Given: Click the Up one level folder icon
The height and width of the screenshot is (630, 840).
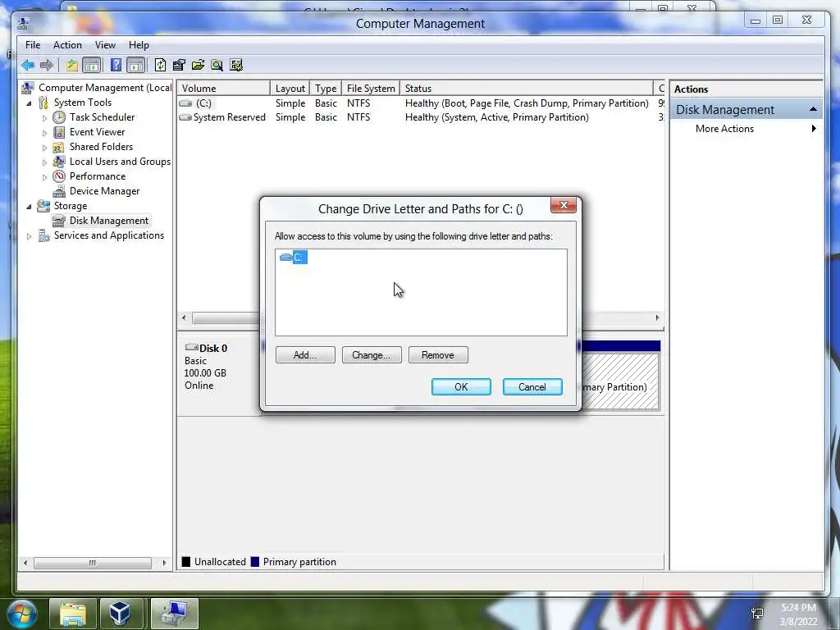Looking at the screenshot, I should tap(72, 66).
